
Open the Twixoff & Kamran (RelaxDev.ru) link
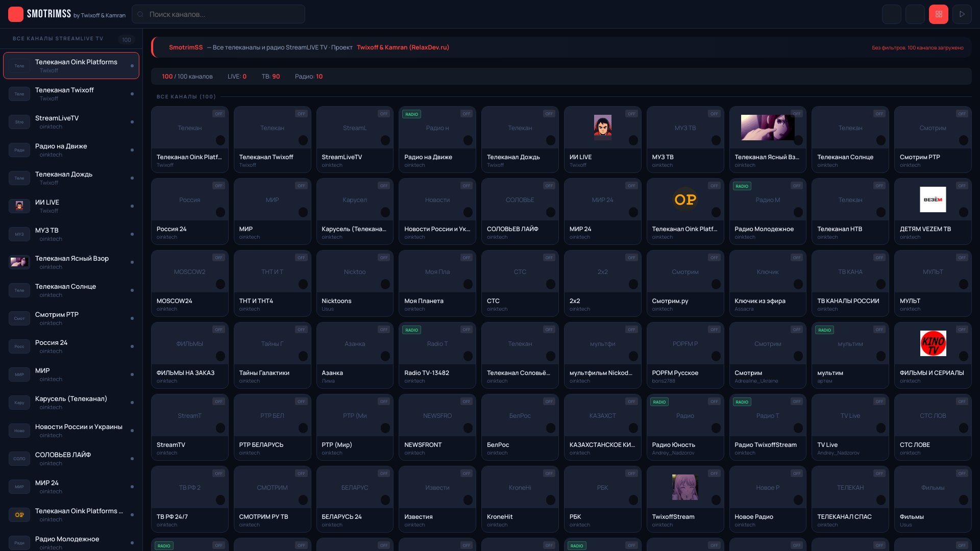click(x=403, y=47)
